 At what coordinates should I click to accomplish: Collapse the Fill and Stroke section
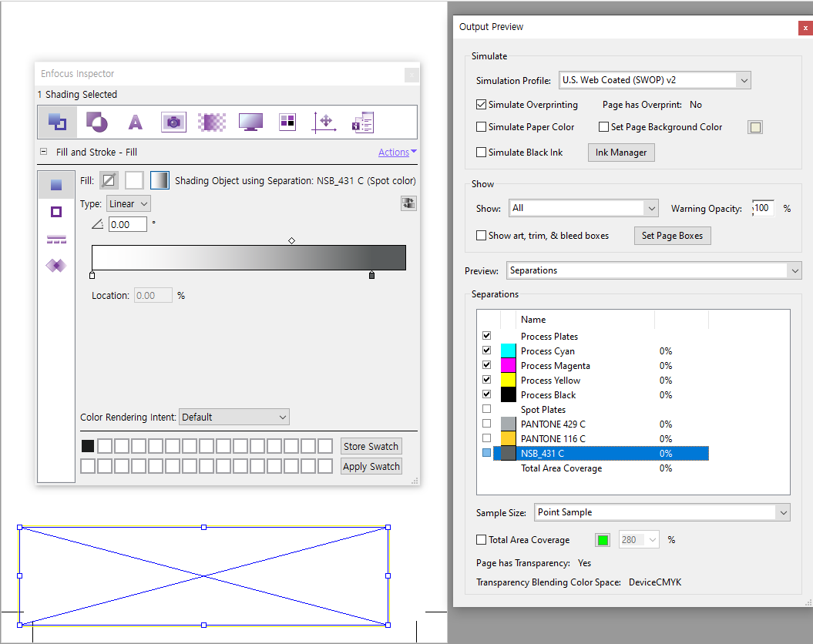coord(44,152)
